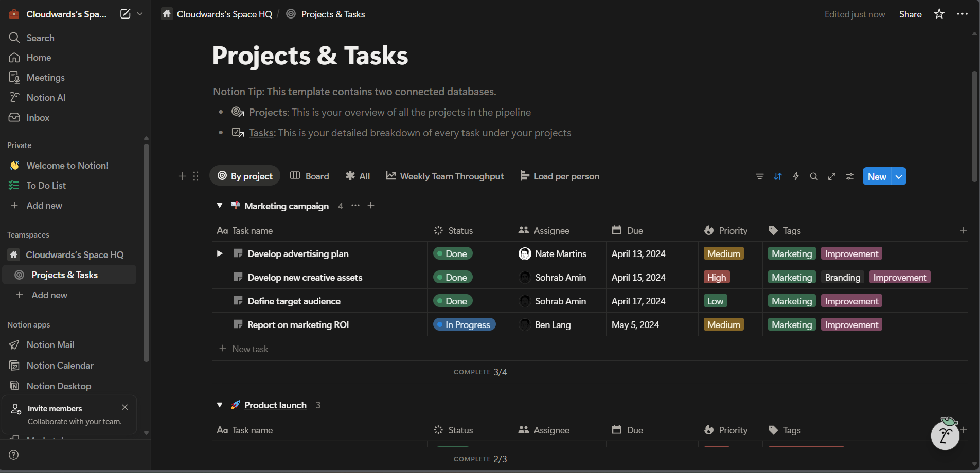
Task: Open the view settings sliders icon
Action: tap(850, 176)
